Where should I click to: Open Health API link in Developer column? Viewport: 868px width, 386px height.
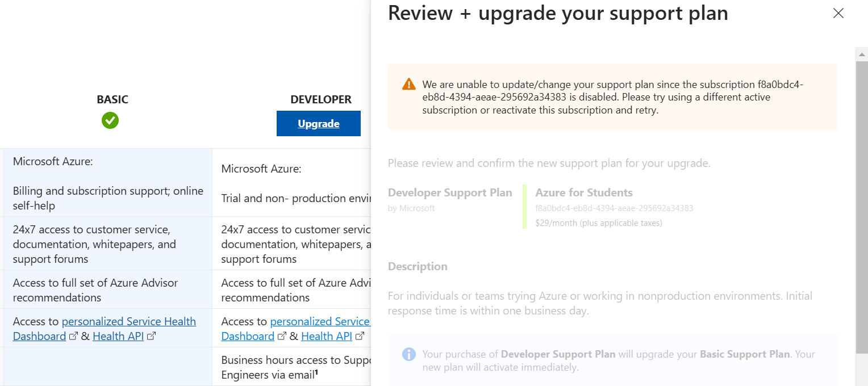click(x=327, y=336)
